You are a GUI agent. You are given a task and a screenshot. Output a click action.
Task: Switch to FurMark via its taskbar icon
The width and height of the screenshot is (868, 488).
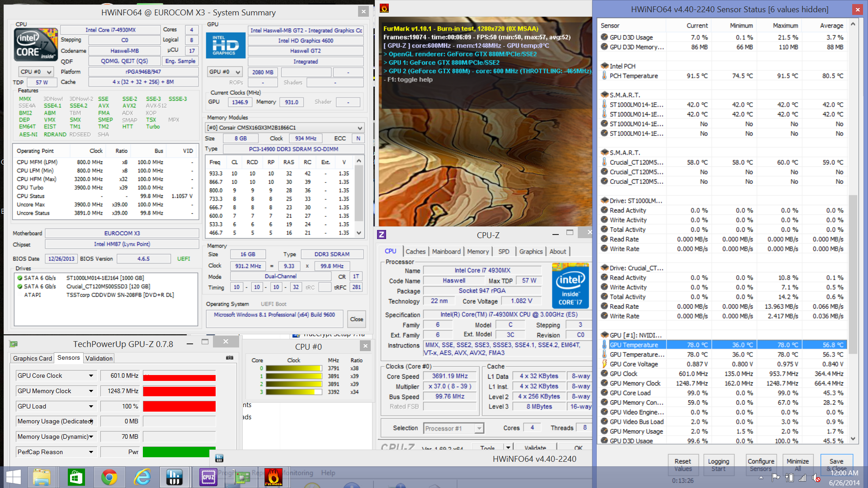274,477
